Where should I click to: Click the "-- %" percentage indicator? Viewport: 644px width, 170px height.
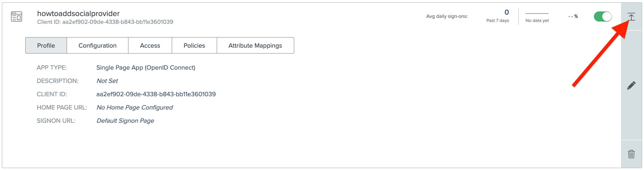pyautogui.click(x=573, y=16)
